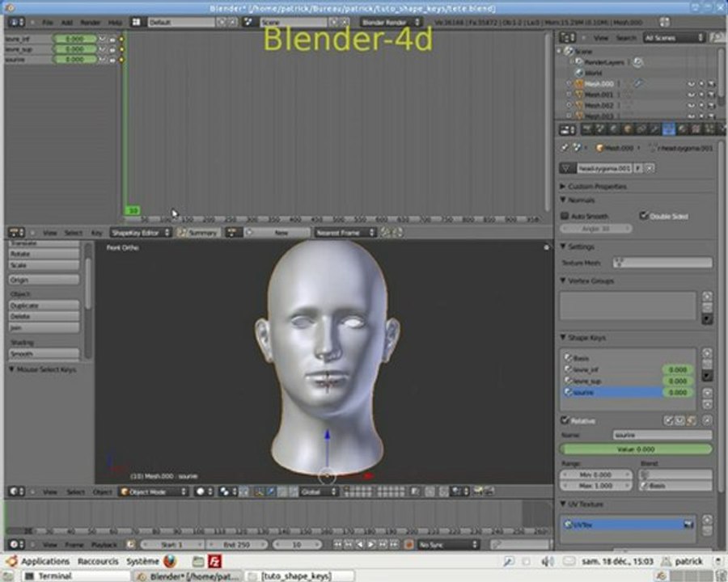This screenshot has width=728, height=582.
Task: Click the Duplicate button in tool shelf
Action: (x=44, y=306)
